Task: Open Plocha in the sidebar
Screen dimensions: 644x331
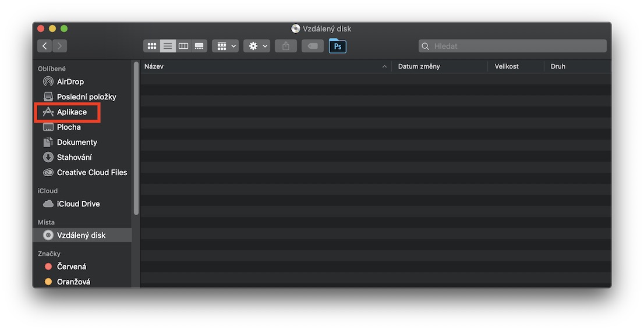Action: [82, 127]
